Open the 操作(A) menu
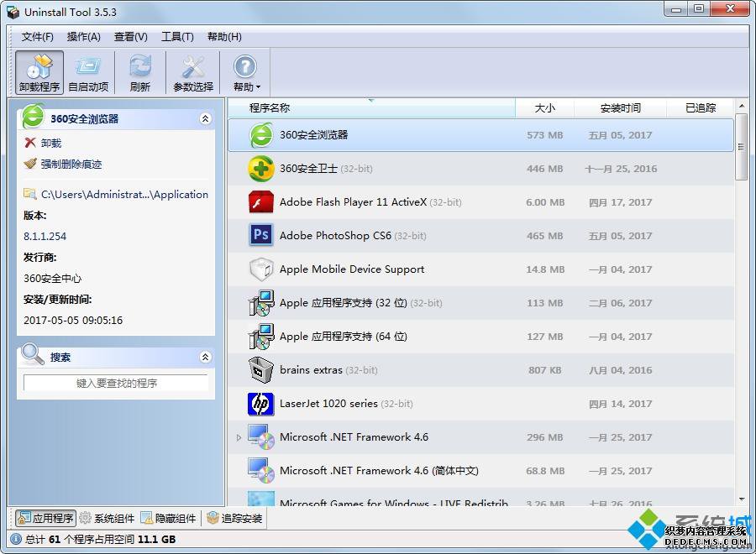The image size is (756, 554). [x=83, y=37]
